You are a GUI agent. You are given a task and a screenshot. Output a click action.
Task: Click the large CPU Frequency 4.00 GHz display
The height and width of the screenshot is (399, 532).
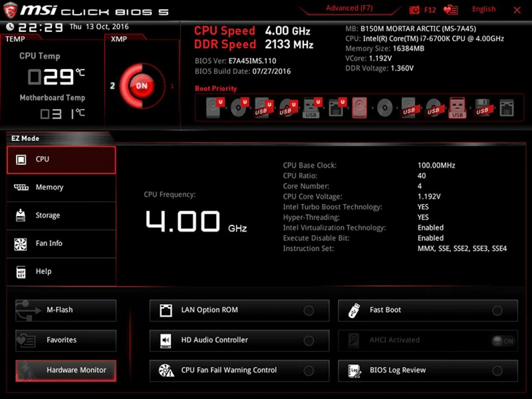196,222
